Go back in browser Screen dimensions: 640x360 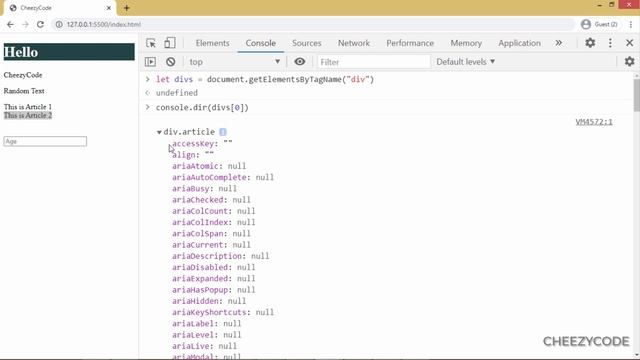[x=10, y=24]
